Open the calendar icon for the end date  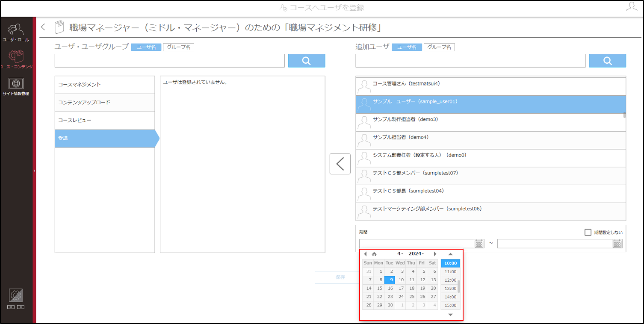click(617, 244)
